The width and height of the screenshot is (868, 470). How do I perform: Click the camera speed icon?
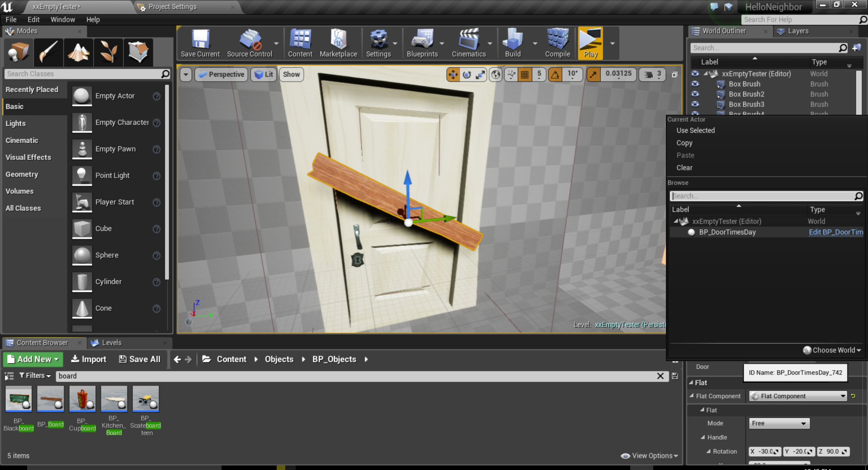tap(649, 75)
